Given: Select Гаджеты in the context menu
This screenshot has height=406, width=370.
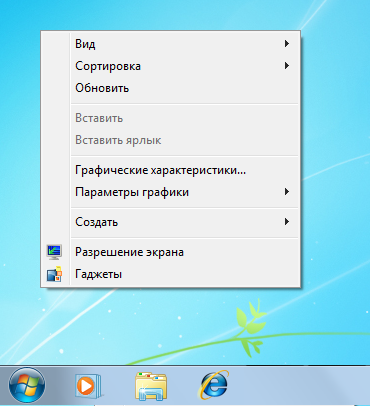Looking at the screenshot, I should click(170, 274).
